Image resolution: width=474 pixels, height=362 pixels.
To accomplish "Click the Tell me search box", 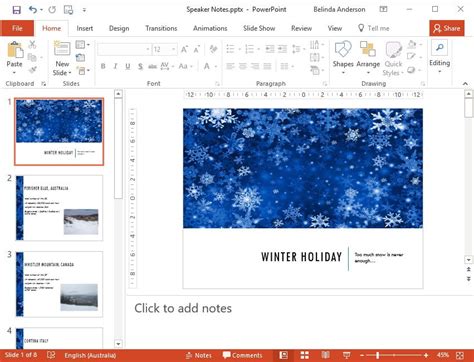I will 374,28.
